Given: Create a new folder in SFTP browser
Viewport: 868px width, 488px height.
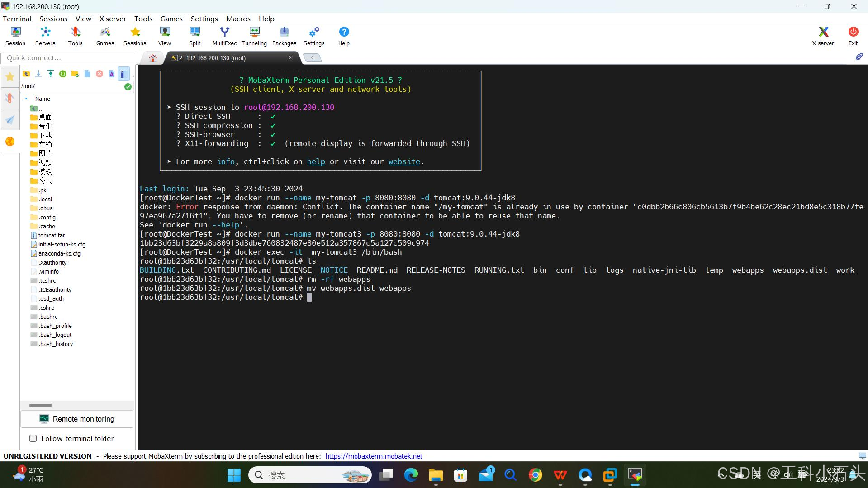Looking at the screenshot, I should (x=75, y=74).
